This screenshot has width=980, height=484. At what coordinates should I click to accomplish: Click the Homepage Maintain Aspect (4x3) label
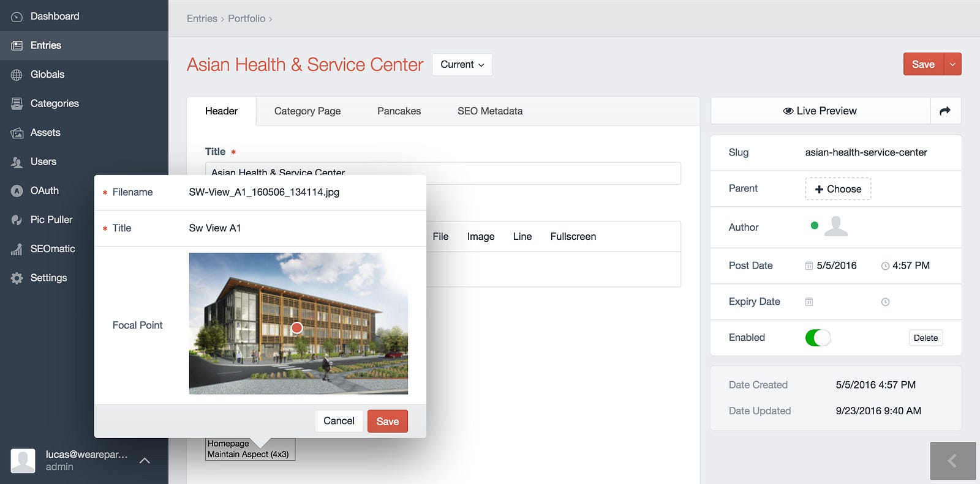coord(250,449)
